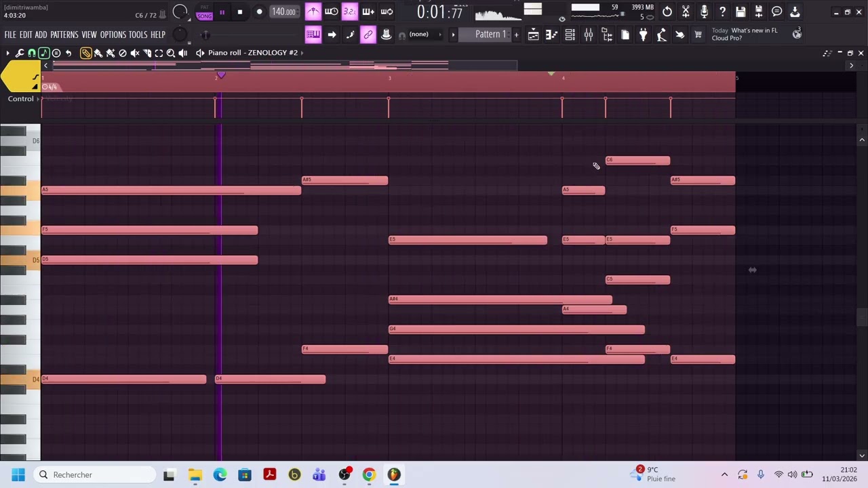Expand arrow after ZENOLOGY #2 title
This screenshot has width=868, height=488.
[302, 53]
